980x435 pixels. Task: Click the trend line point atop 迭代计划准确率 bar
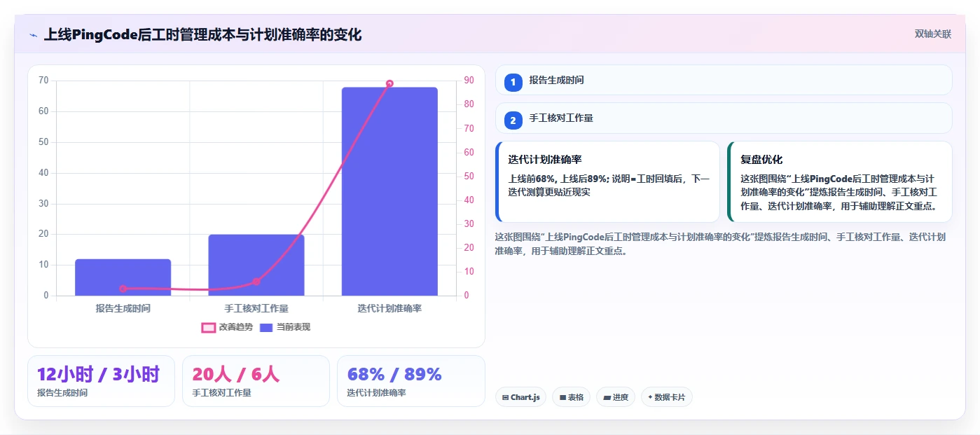[389, 83]
